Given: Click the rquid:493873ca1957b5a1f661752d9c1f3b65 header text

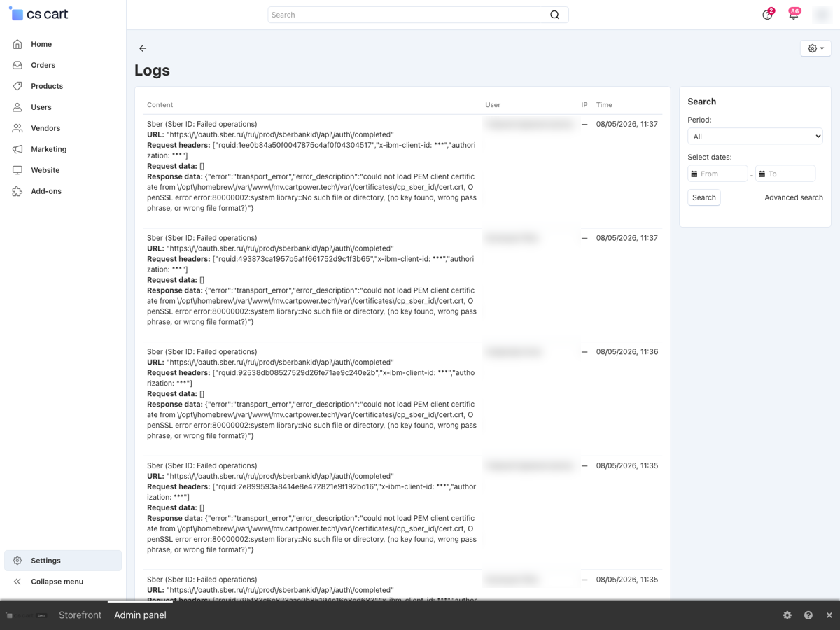Looking at the screenshot, I should coord(293,259).
